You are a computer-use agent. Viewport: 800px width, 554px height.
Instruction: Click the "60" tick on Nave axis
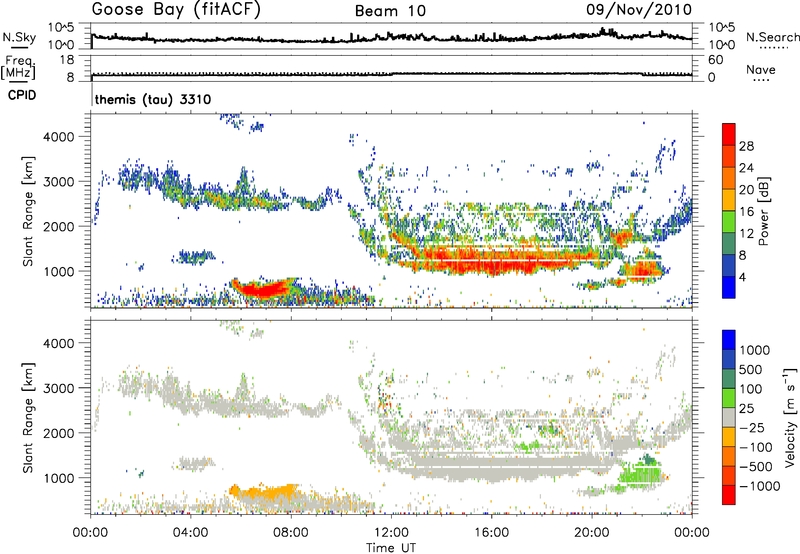pyautogui.click(x=715, y=60)
